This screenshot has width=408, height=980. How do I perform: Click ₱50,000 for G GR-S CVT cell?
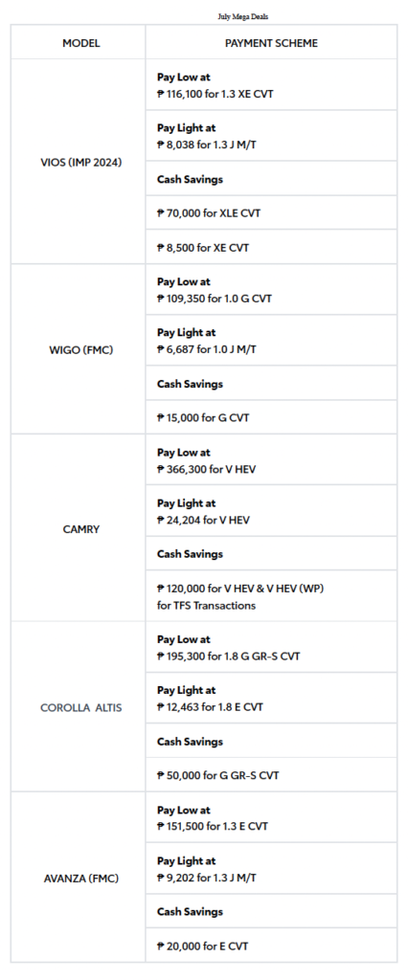pos(271,774)
